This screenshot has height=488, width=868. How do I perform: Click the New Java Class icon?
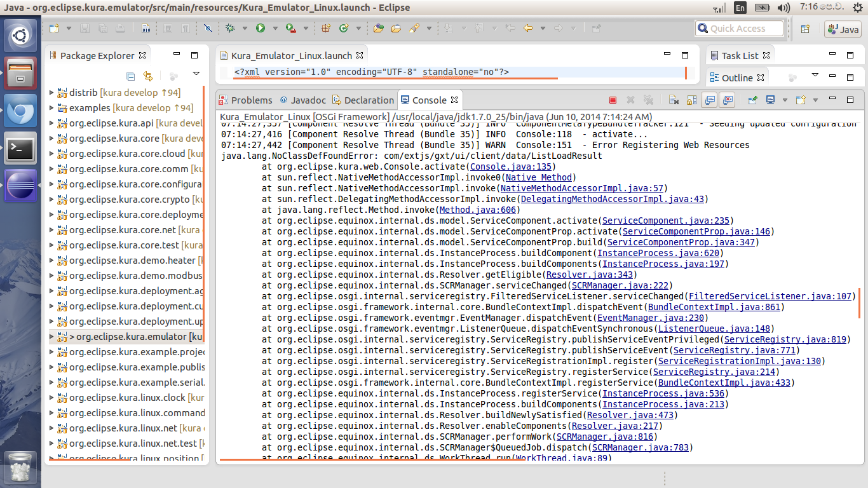tap(344, 28)
